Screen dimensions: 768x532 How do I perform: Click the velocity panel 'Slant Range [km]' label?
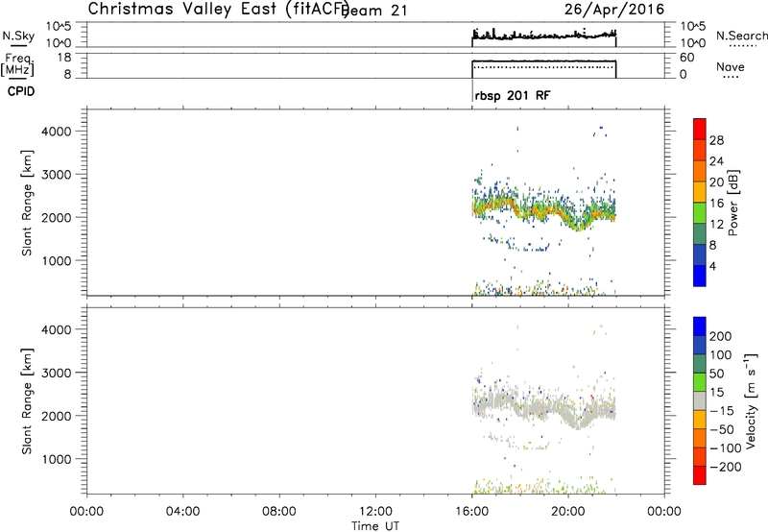(x=27, y=401)
